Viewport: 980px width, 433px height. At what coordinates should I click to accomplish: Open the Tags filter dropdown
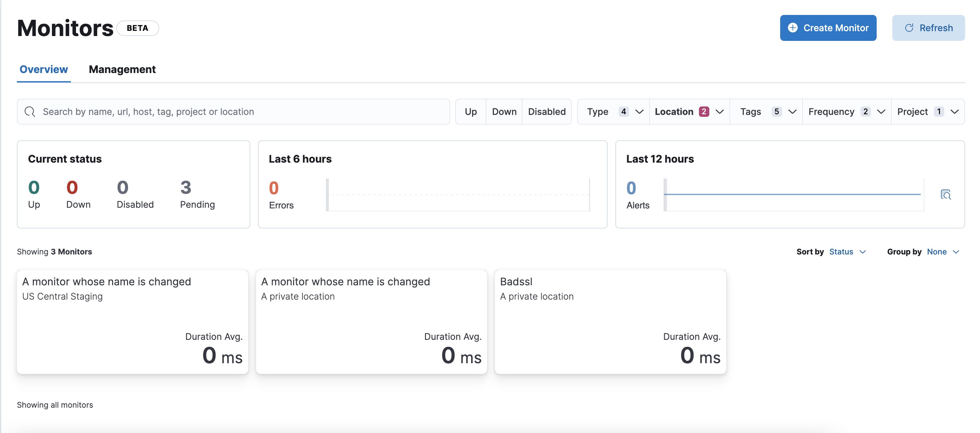coord(767,112)
